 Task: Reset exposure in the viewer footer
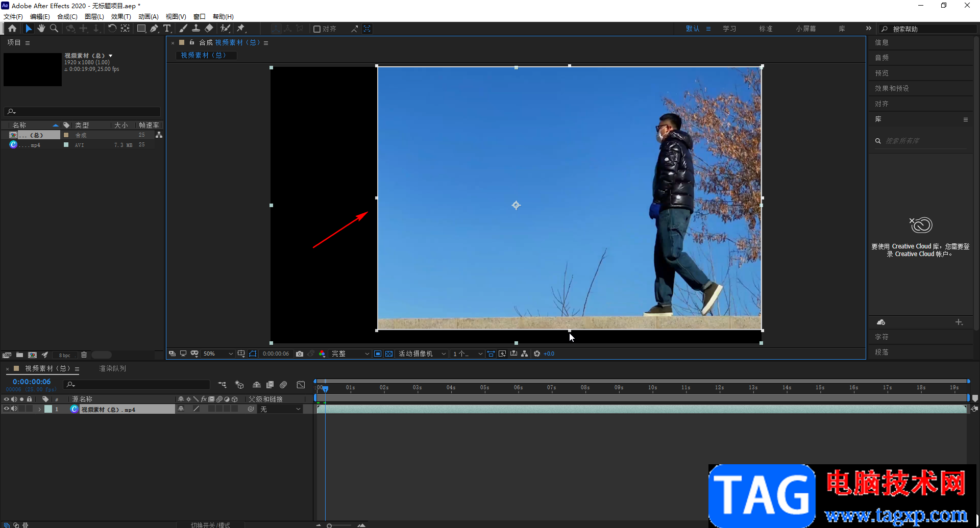click(537, 354)
